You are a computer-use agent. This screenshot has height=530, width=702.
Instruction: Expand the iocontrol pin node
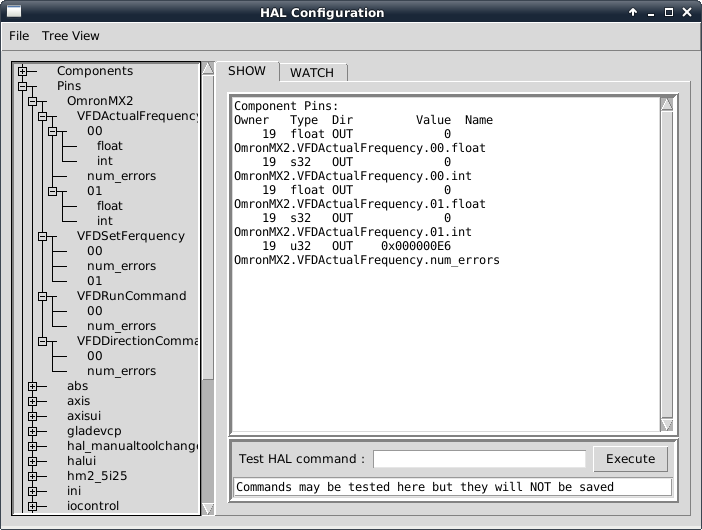tap(32, 506)
